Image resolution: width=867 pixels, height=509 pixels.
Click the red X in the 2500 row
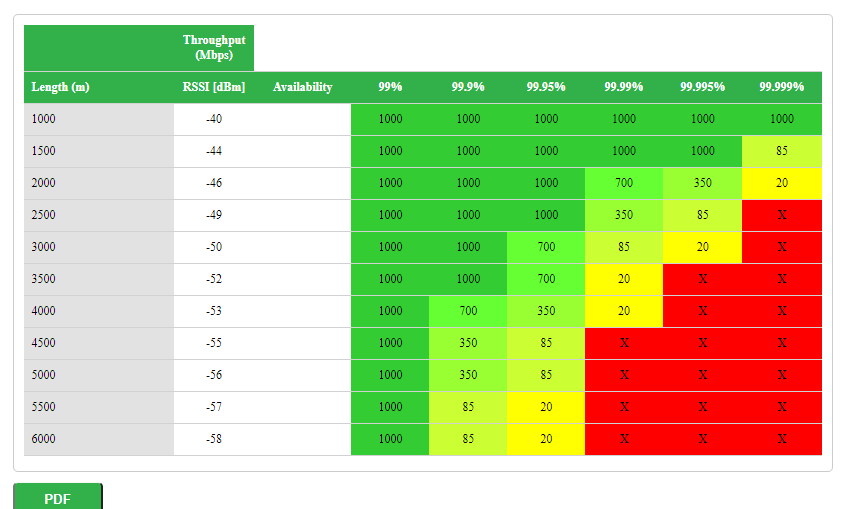(x=782, y=215)
